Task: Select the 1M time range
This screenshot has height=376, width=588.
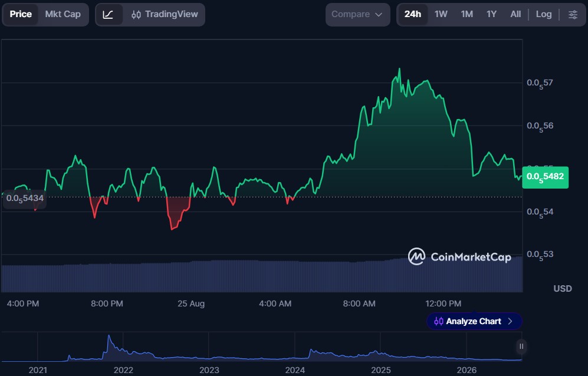Action: [x=467, y=15]
